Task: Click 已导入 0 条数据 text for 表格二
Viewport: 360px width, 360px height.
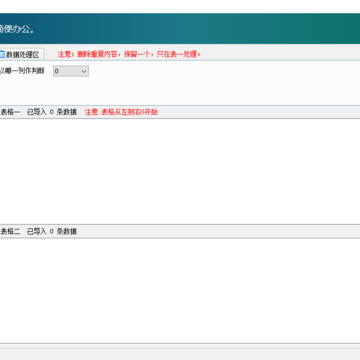Action: [52, 231]
